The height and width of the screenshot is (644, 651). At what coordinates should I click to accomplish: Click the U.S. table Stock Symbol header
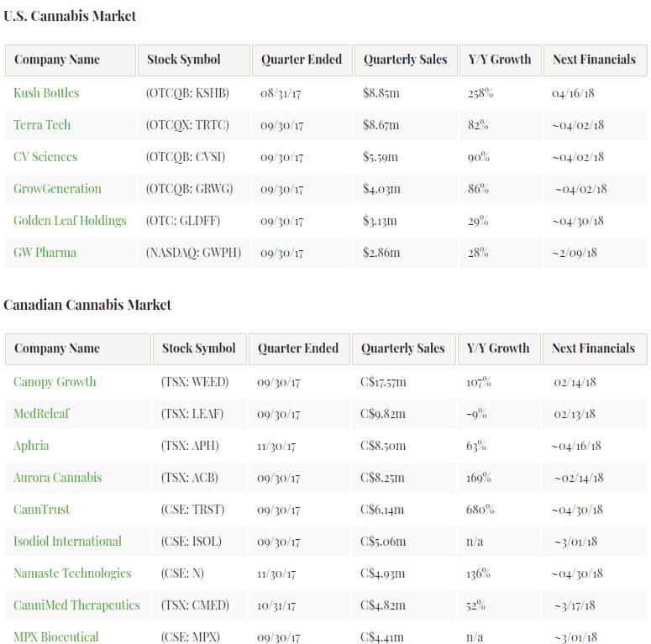[x=184, y=60]
